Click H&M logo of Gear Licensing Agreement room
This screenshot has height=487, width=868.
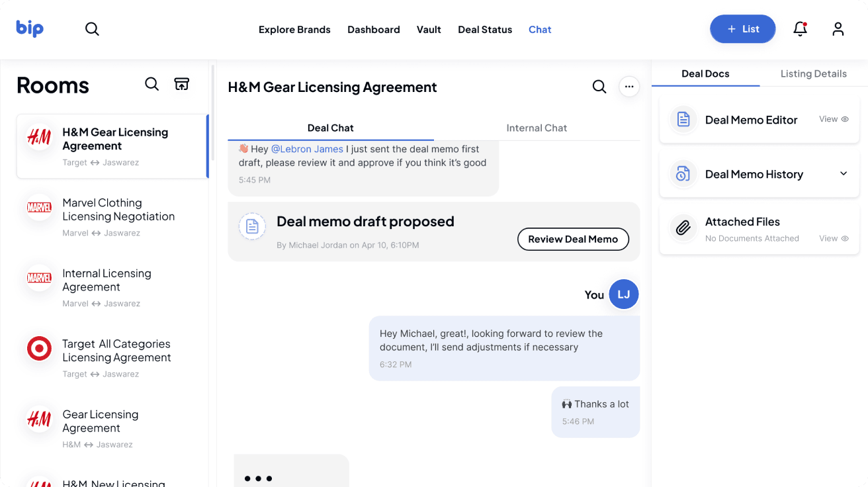[39, 420]
